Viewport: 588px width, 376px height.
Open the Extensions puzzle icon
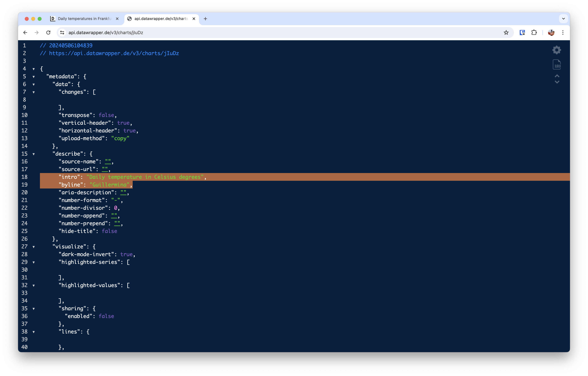point(534,33)
